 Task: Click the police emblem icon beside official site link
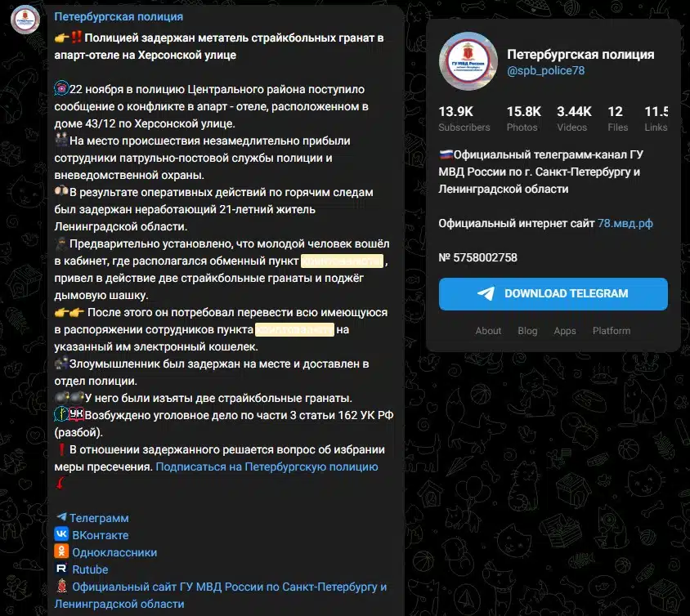61,586
